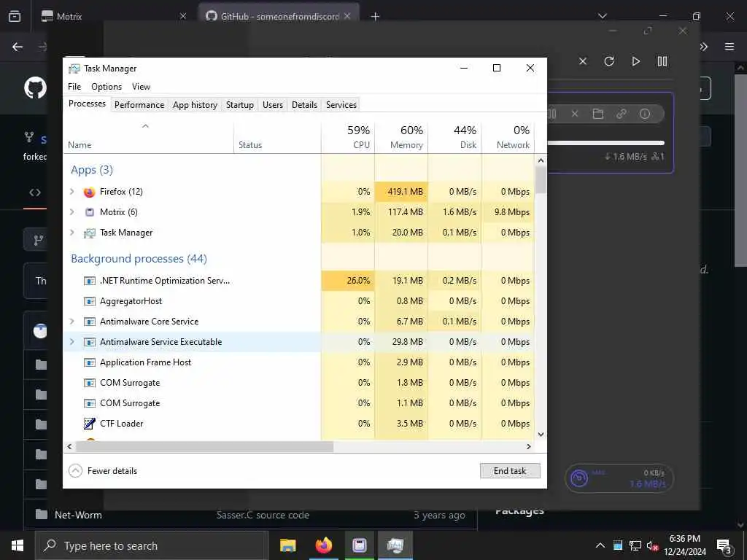The width and height of the screenshot is (747, 560).
Task: Sort processes by Name column header
Action: tap(148, 136)
